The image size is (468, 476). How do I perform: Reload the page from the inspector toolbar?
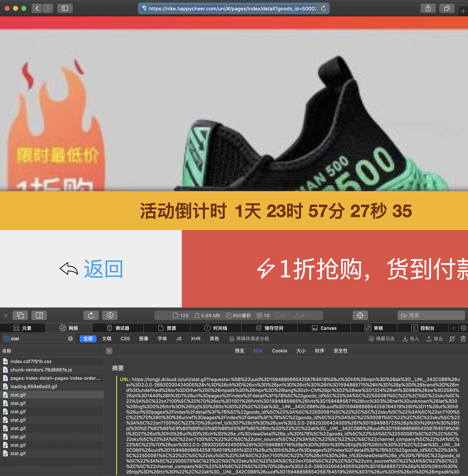pyautogui.click(x=91, y=315)
